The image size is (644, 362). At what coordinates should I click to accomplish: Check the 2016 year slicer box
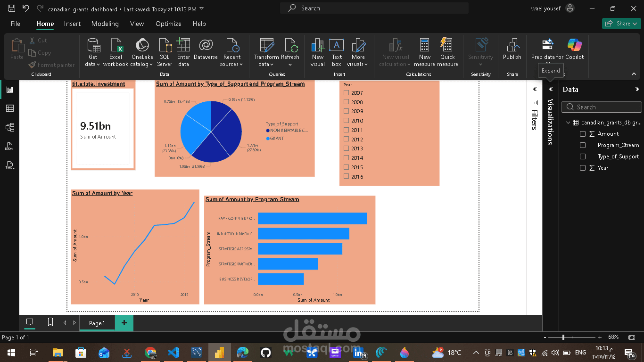347,176
